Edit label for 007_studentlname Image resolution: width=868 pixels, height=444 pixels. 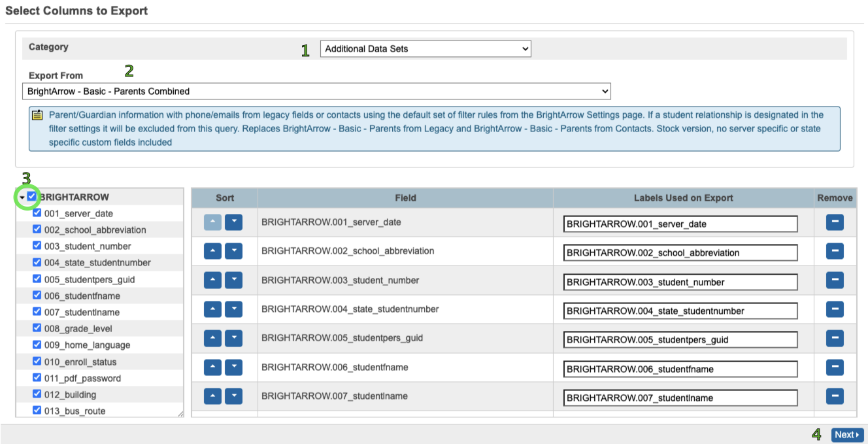click(680, 398)
